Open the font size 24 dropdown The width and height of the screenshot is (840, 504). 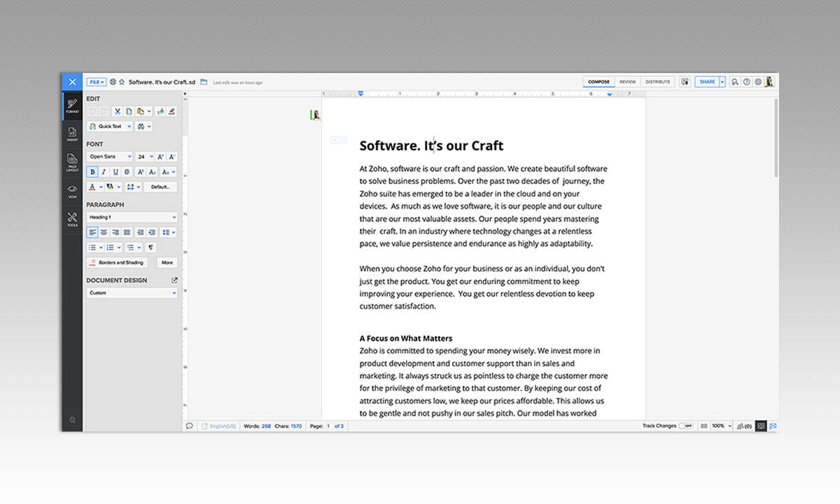point(144,157)
